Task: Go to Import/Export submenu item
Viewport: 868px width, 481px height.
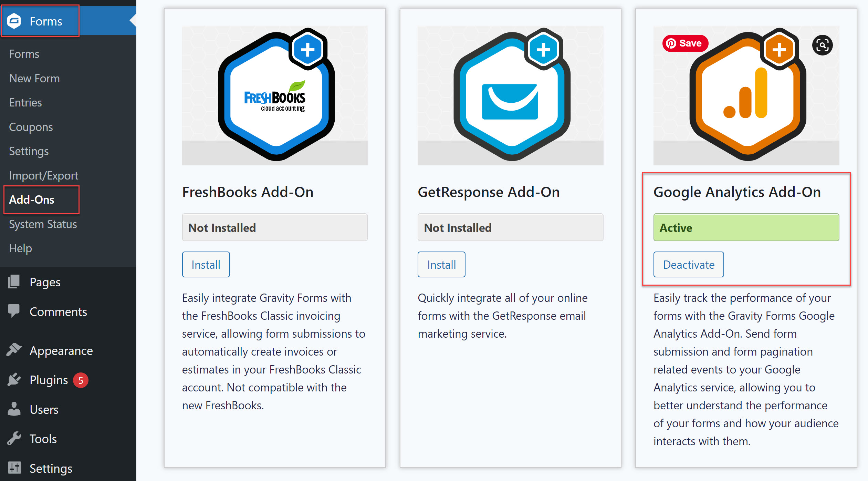Action: [44, 176]
